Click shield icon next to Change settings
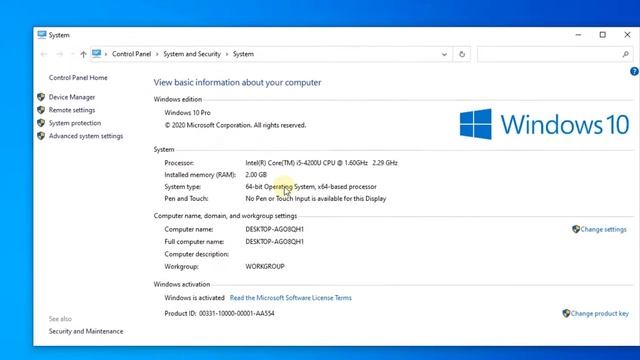640x360 pixels. click(x=576, y=229)
